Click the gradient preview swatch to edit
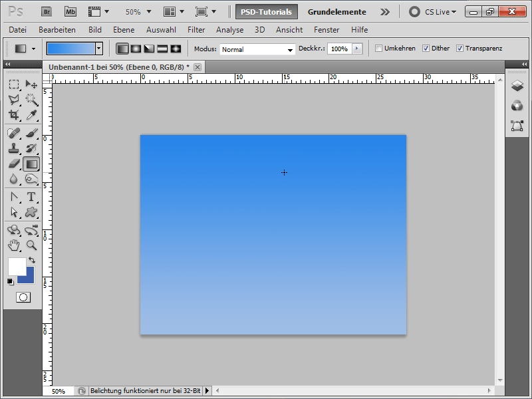This screenshot has width=532, height=399. tap(71, 49)
